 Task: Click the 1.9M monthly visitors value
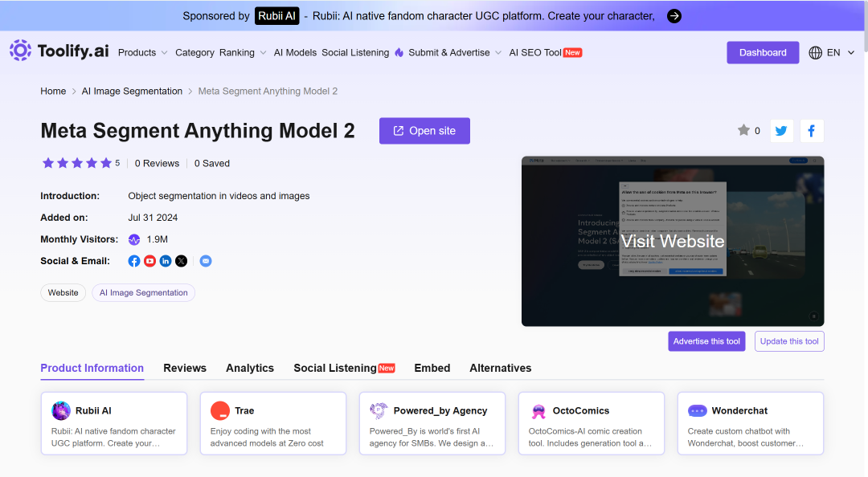(x=158, y=239)
